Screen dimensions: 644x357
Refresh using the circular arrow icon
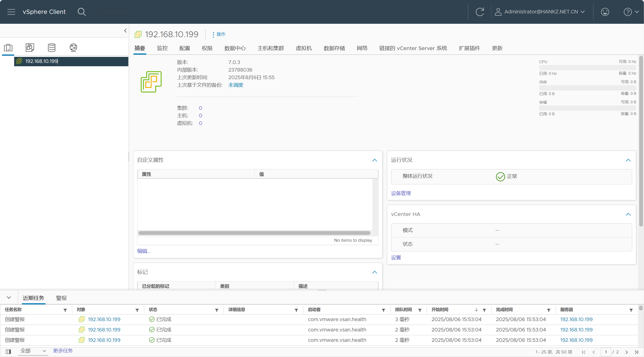tap(480, 12)
